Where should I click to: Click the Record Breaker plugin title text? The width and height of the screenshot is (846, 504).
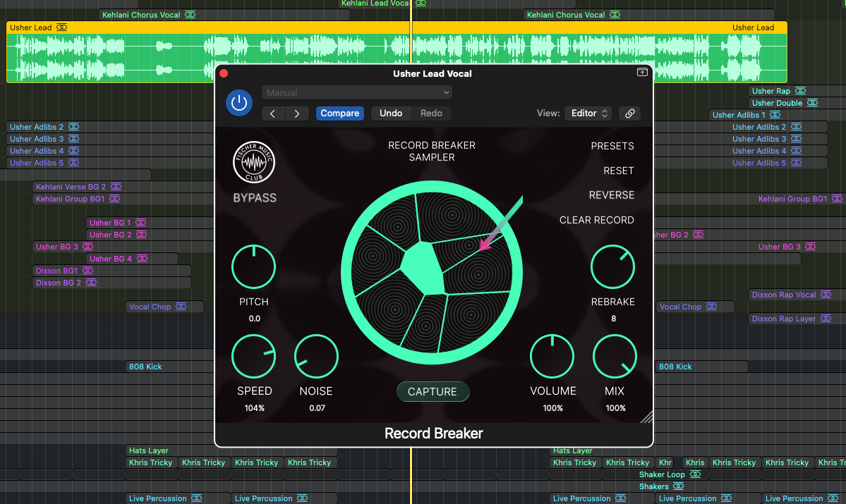pyautogui.click(x=434, y=434)
